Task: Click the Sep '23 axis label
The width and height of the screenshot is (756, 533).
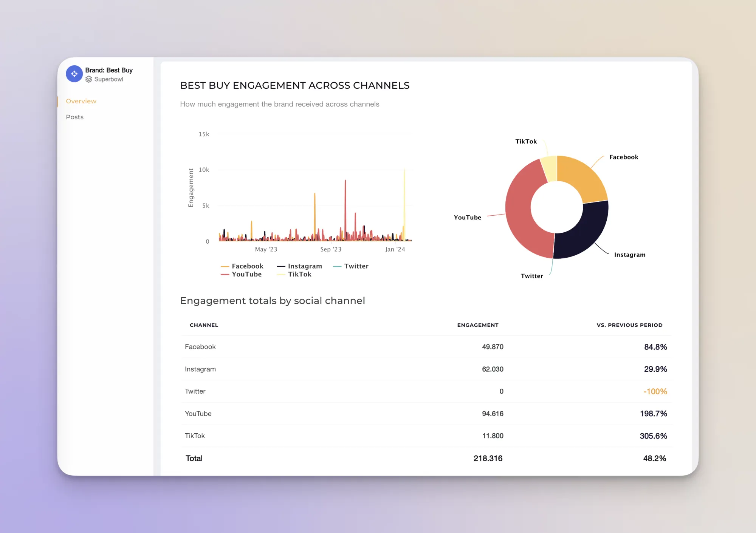Action: tap(331, 249)
